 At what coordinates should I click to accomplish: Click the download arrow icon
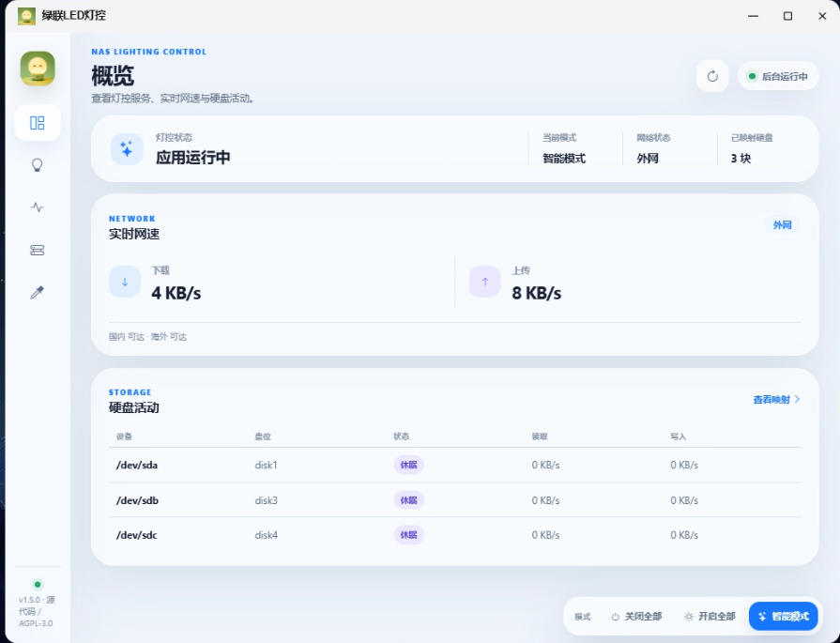pos(125,282)
